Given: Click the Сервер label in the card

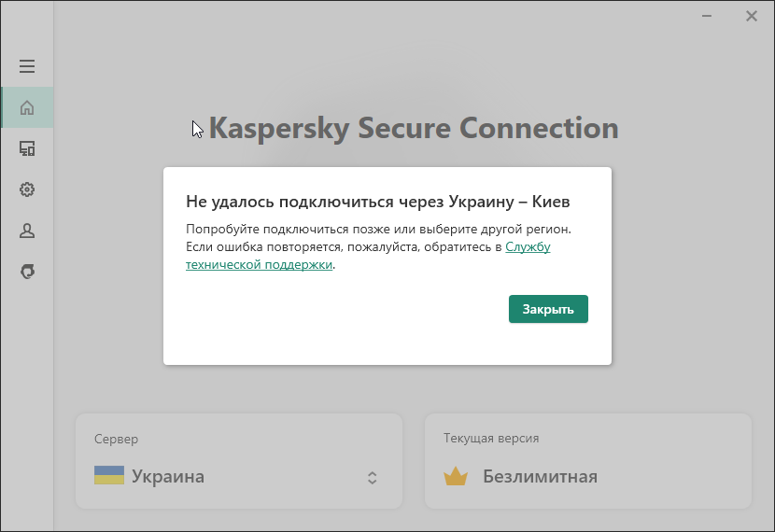Looking at the screenshot, I should coord(116,439).
